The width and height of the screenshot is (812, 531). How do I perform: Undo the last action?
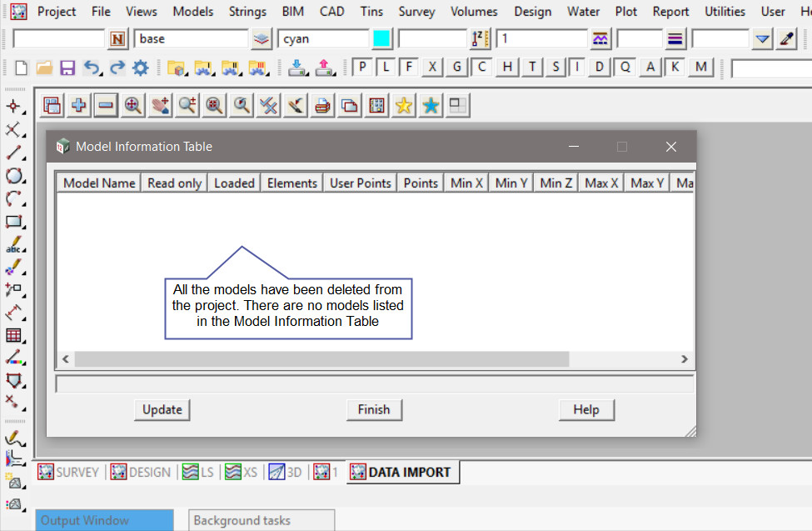[x=92, y=68]
